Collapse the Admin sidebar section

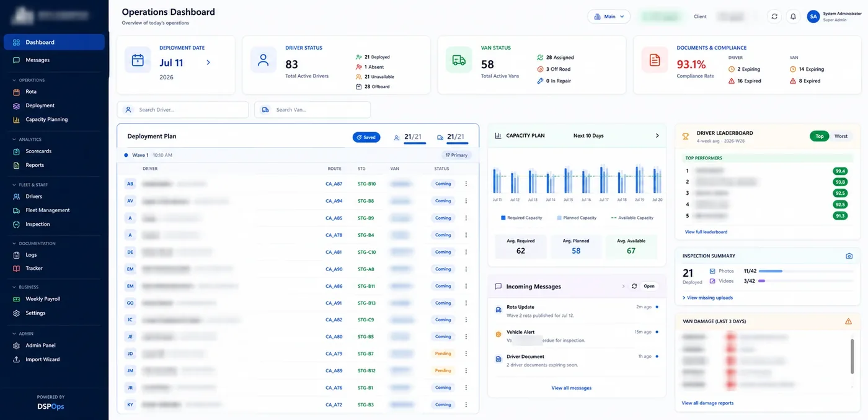(x=22, y=334)
